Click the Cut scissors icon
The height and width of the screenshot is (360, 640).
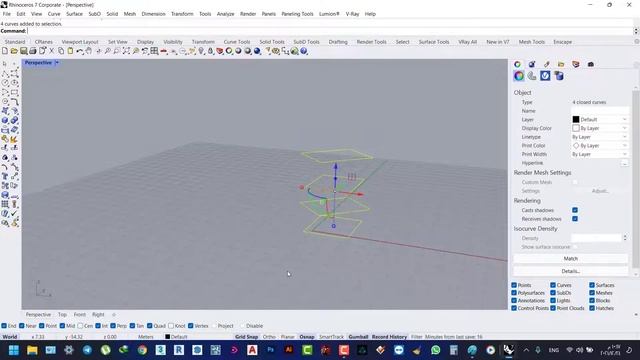pyautogui.click(x=51, y=51)
